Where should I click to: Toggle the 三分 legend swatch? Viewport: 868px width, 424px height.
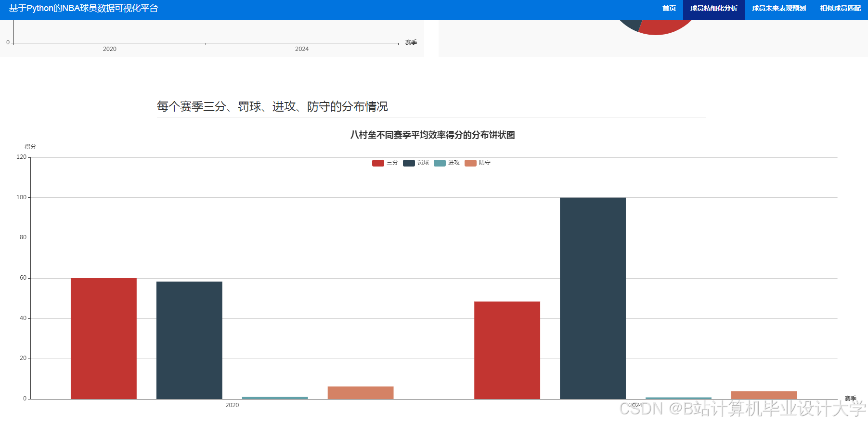coord(378,163)
